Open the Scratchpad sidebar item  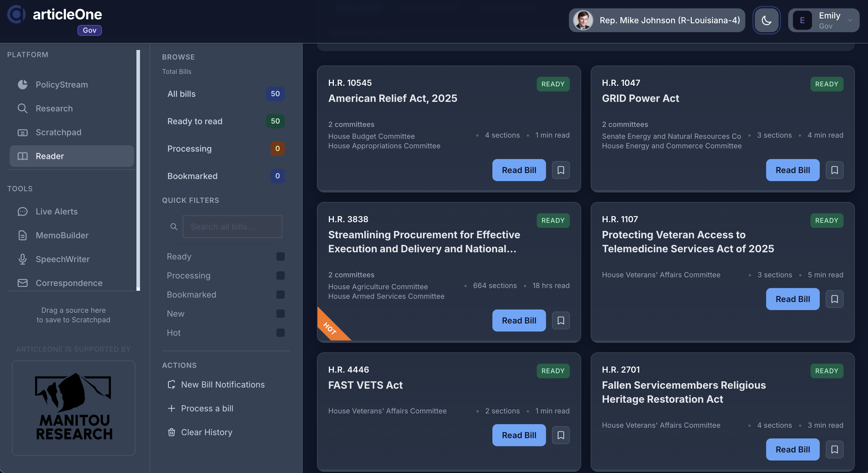(x=58, y=132)
